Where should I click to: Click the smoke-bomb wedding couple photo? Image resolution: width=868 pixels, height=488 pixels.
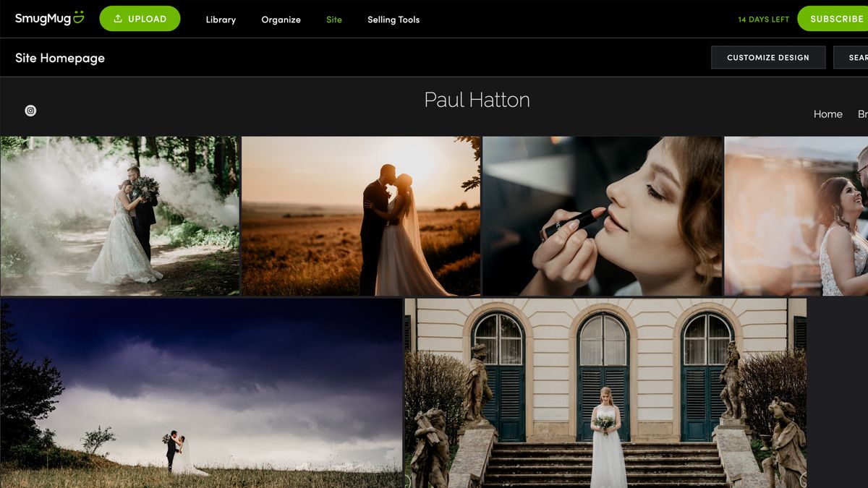tap(119, 214)
